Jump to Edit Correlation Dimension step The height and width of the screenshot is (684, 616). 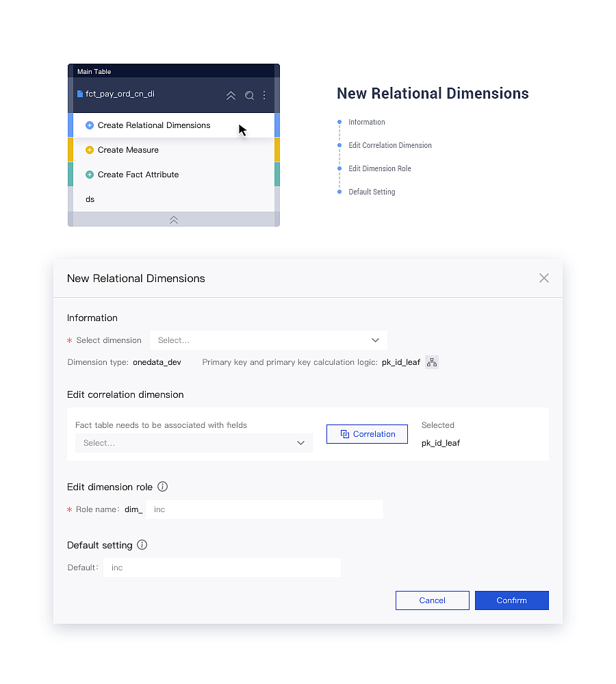click(x=389, y=145)
